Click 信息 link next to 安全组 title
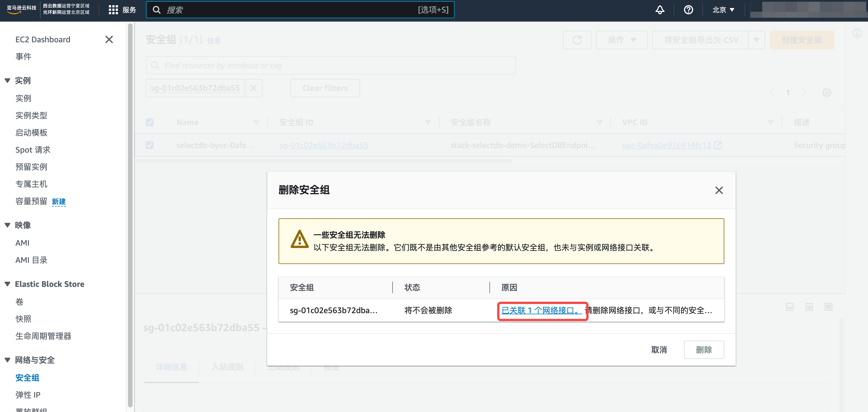The image size is (868, 412). pos(214,41)
